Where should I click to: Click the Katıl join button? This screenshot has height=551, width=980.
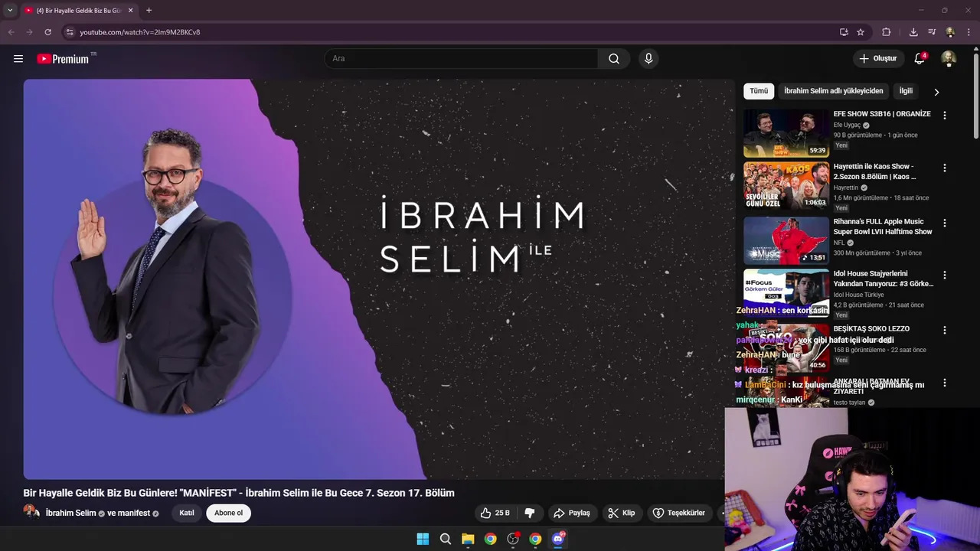click(187, 514)
